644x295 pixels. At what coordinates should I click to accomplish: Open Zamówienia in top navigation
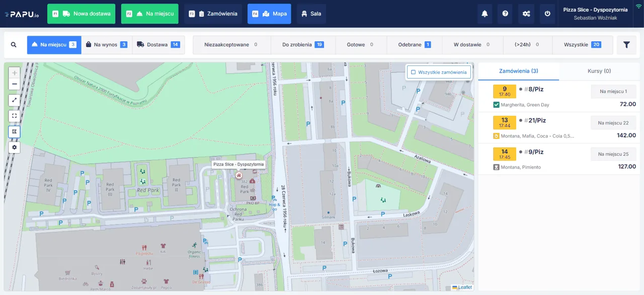click(213, 14)
